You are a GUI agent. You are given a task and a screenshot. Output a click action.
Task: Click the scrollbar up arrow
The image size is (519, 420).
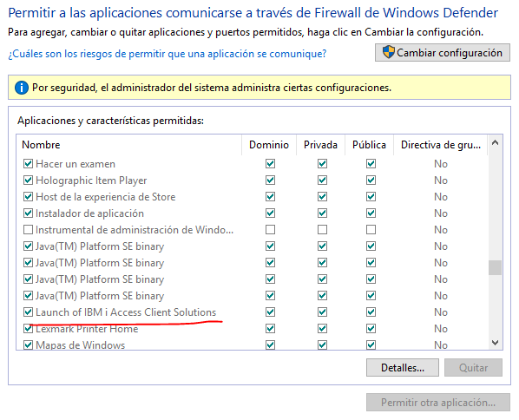click(496, 143)
